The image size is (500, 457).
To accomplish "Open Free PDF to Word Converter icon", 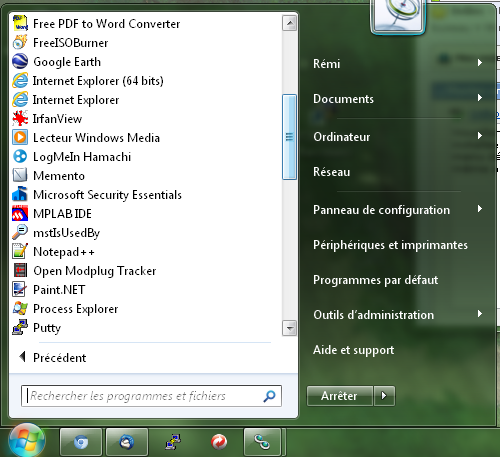I will (x=20, y=24).
